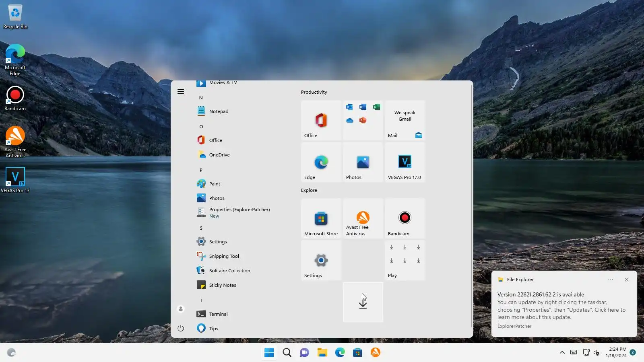Screen dimensions: 644x362
Task: Click the Word icon in the Office apps folder tile
Action: (363, 107)
